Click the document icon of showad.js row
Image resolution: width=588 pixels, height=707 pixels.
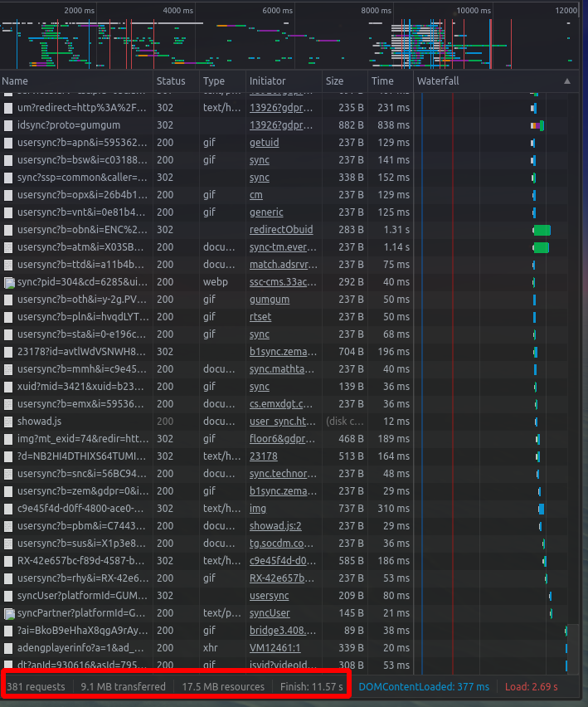[8, 422]
